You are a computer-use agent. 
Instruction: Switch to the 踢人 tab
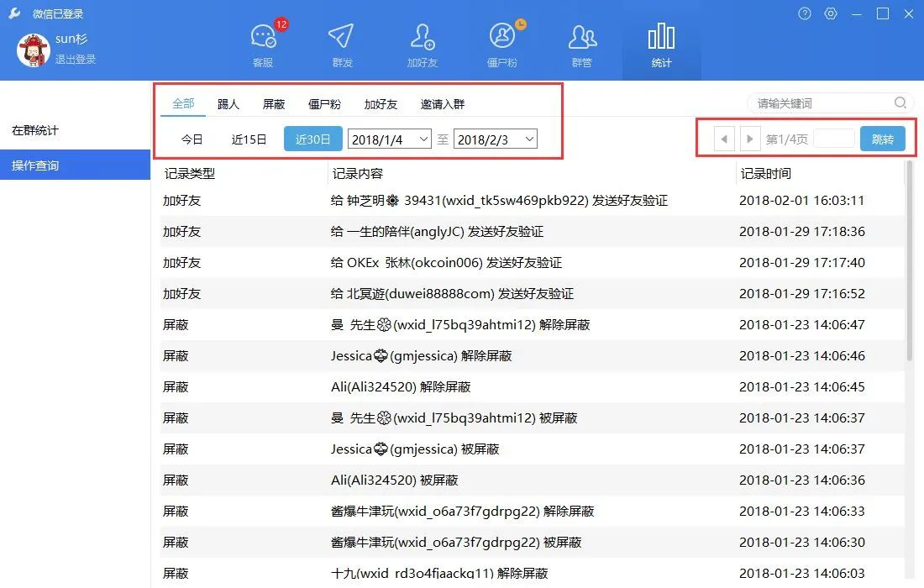[228, 102]
